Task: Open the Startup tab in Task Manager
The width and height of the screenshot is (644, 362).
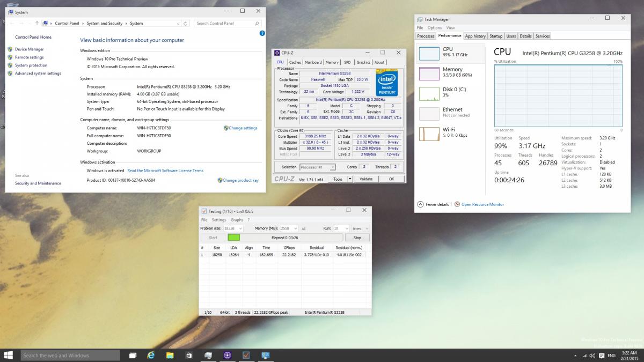Action: [496, 36]
